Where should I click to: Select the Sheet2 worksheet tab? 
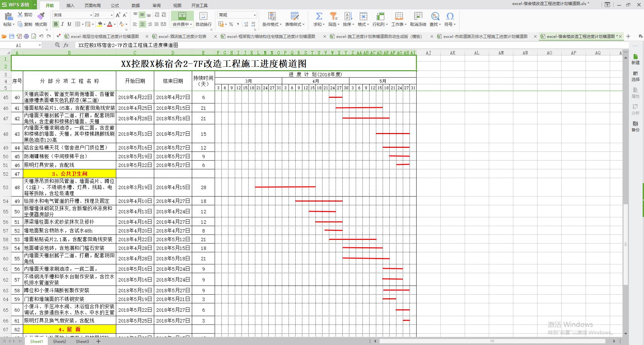click(x=59, y=341)
